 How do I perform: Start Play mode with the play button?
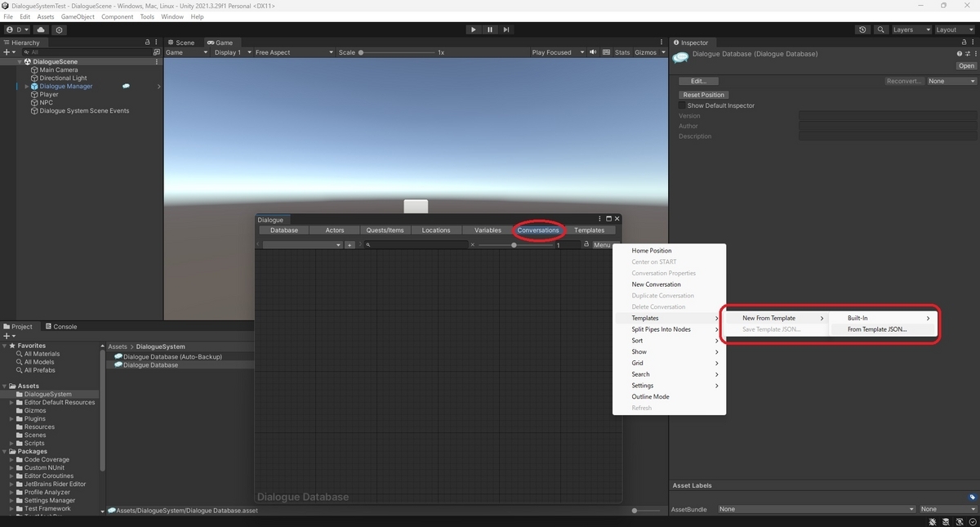pyautogui.click(x=474, y=29)
